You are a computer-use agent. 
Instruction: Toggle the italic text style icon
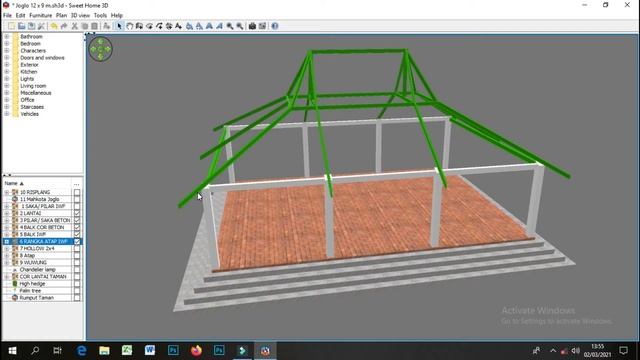219,26
